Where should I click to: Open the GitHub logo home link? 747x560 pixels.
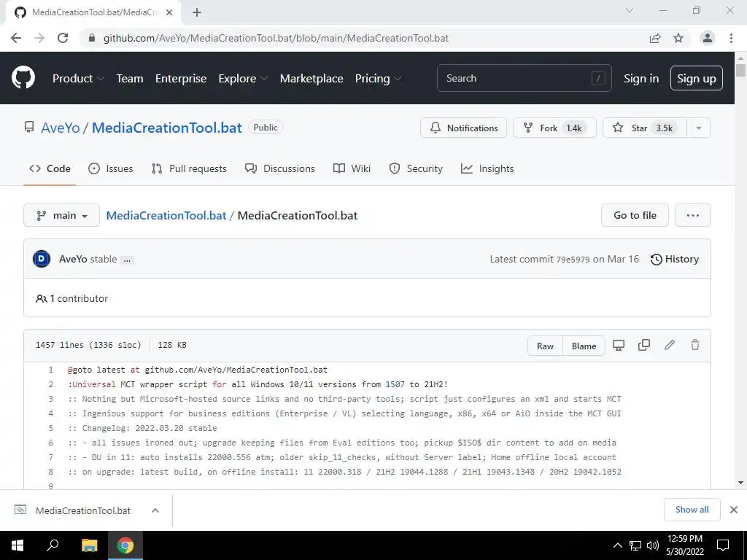click(x=23, y=78)
